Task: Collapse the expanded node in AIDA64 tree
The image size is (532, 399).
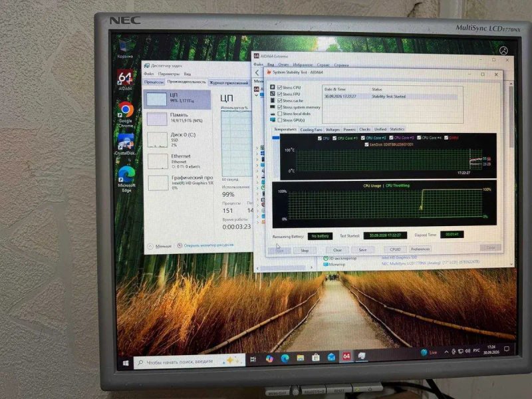Action: tap(257, 95)
